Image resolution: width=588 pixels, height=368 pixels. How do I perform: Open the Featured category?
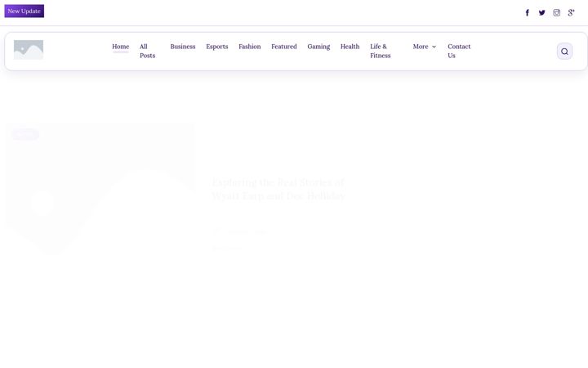click(x=284, y=47)
